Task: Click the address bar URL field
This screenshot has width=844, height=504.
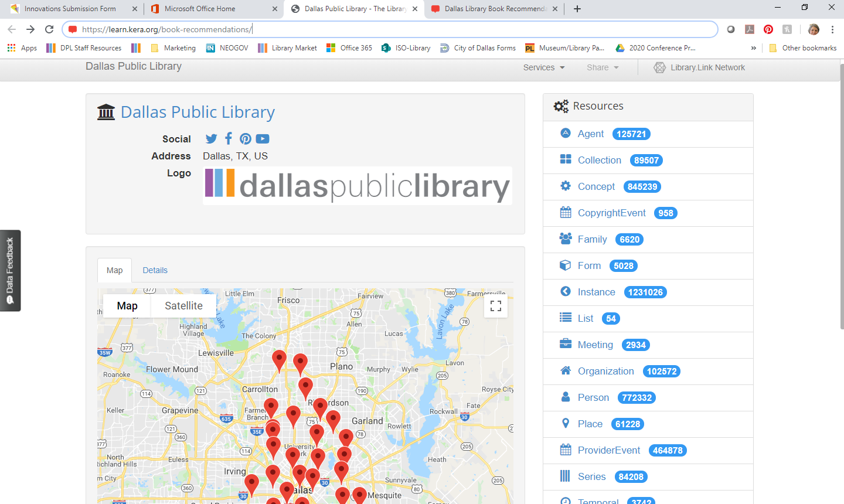Action: tap(390, 29)
